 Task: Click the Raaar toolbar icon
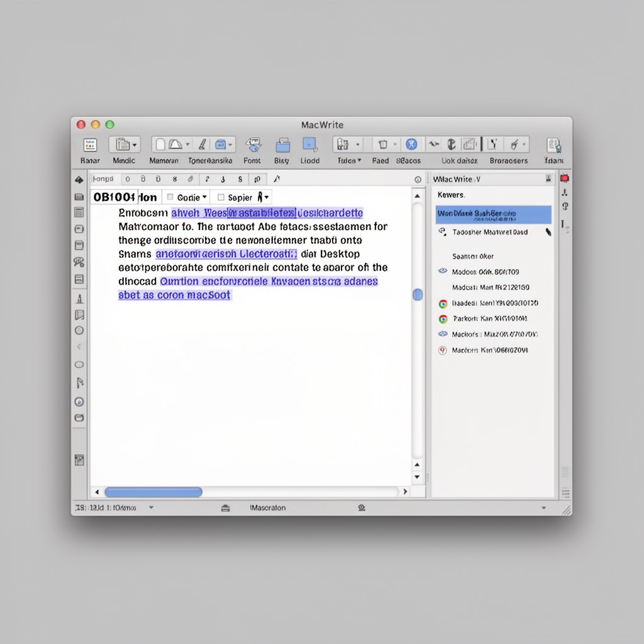pos(91,145)
